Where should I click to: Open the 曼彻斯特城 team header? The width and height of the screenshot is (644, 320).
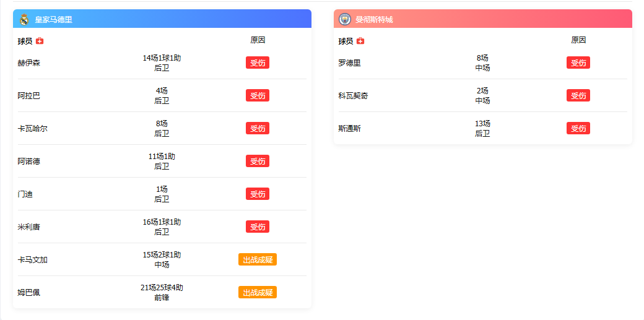click(374, 19)
